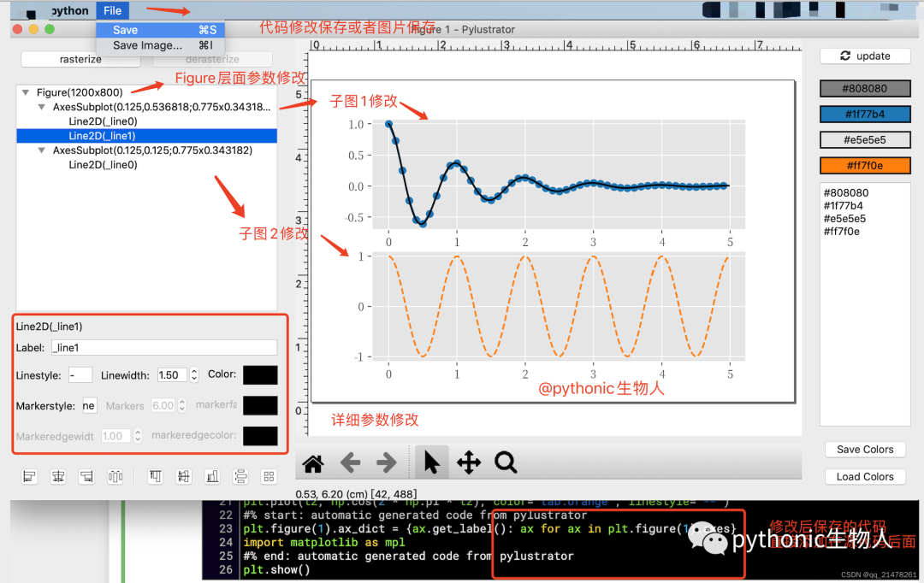Click the distribute vertically icon
924x583 pixels.
[x=240, y=476]
